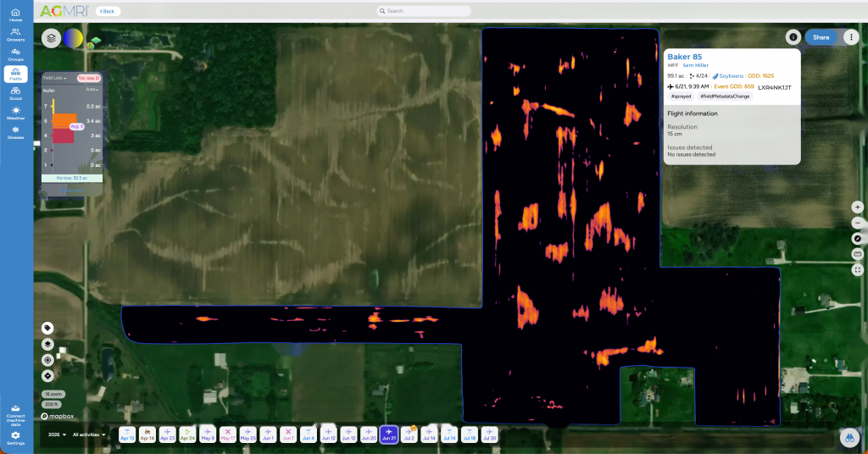Select the May 9 flight
The height and width of the screenshot is (454, 868).
click(208, 435)
